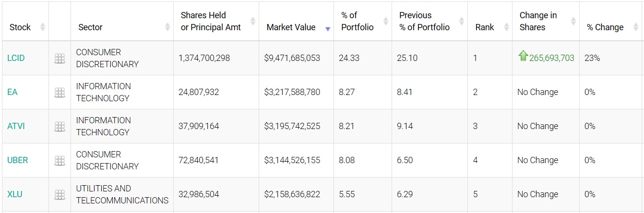
Task: Open the UBER stock link
Action: (18, 160)
